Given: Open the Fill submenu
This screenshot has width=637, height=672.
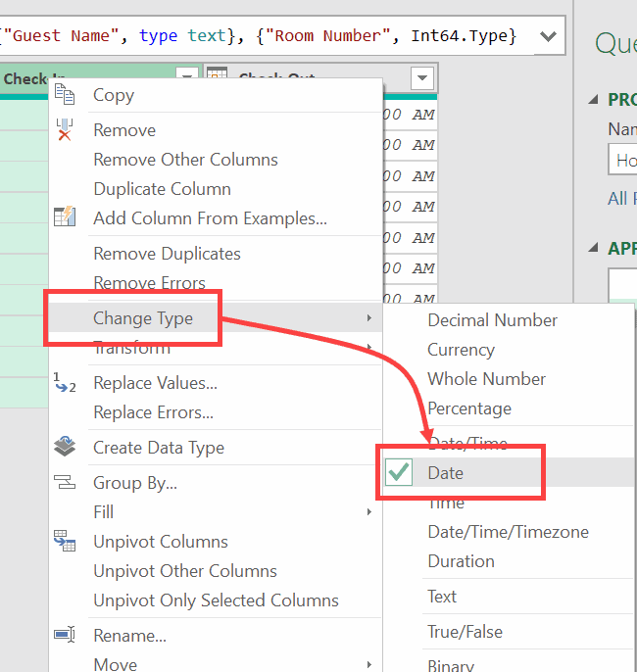Looking at the screenshot, I should pos(216,511).
